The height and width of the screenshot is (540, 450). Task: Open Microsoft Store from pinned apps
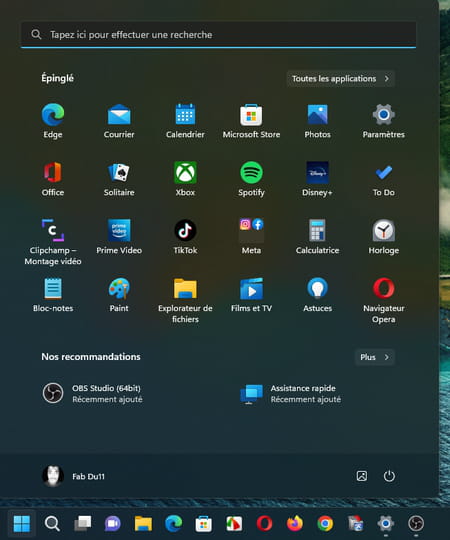(x=251, y=121)
